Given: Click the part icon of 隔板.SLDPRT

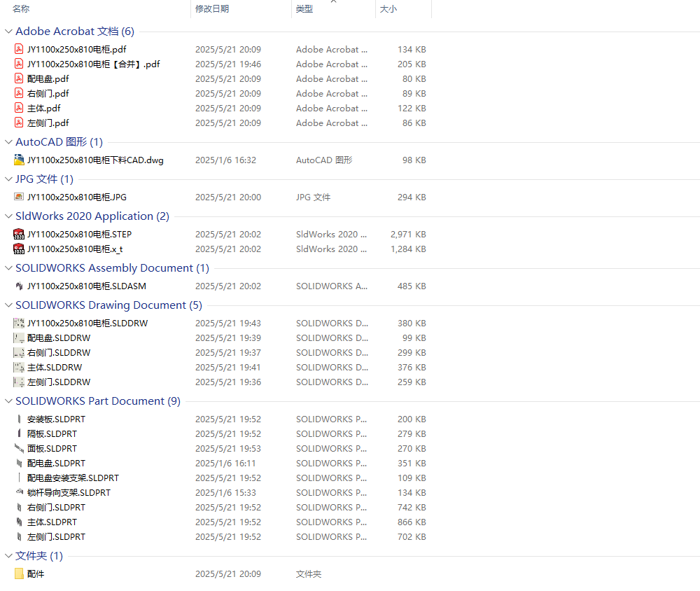Looking at the screenshot, I should [19, 433].
